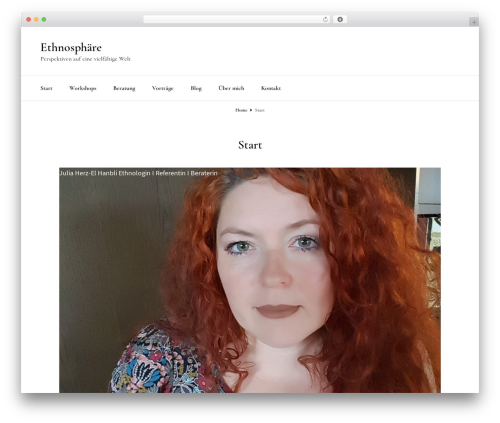The image size is (500, 423).
Task: Click the round download icon beside address bar
Action: [340, 20]
